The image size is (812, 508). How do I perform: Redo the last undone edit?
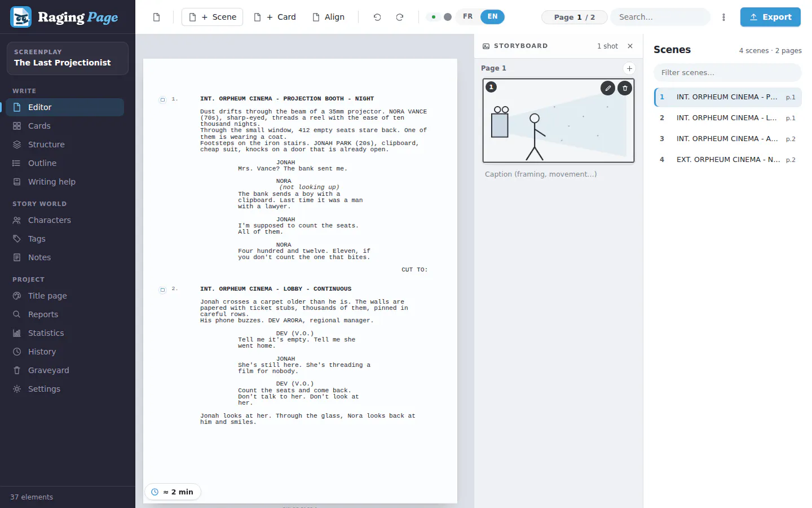(400, 17)
